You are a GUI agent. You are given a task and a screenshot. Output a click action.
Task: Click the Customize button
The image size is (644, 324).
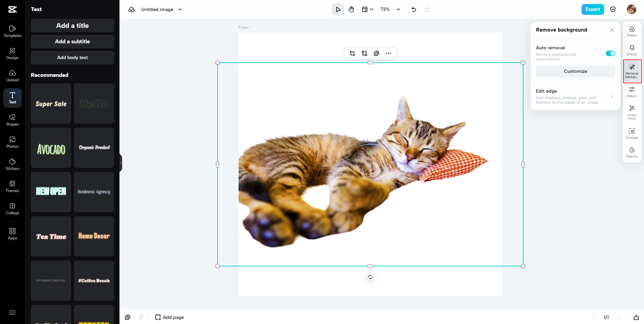(x=575, y=72)
